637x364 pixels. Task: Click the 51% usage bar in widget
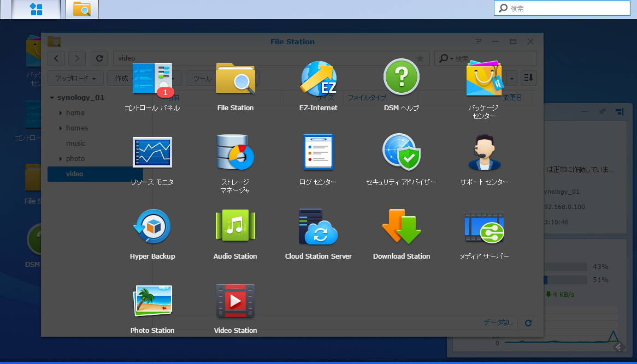click(565, 279)
